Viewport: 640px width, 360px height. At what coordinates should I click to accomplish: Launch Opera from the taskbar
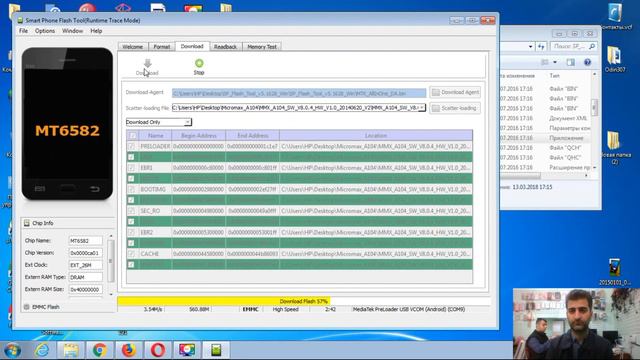click(x=158, y=350)
